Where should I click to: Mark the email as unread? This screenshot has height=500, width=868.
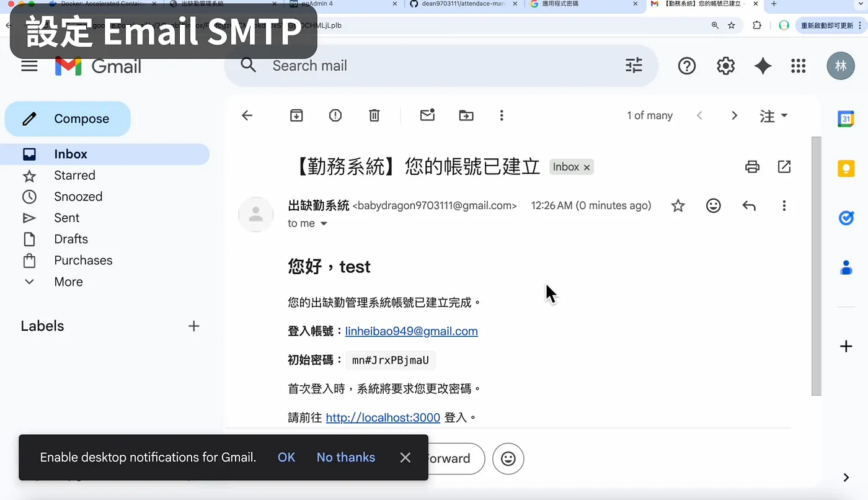(x=427, y=115)
